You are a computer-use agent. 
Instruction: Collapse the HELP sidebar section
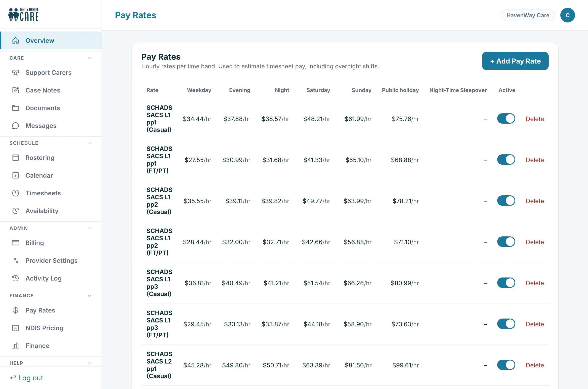point(89,363)
